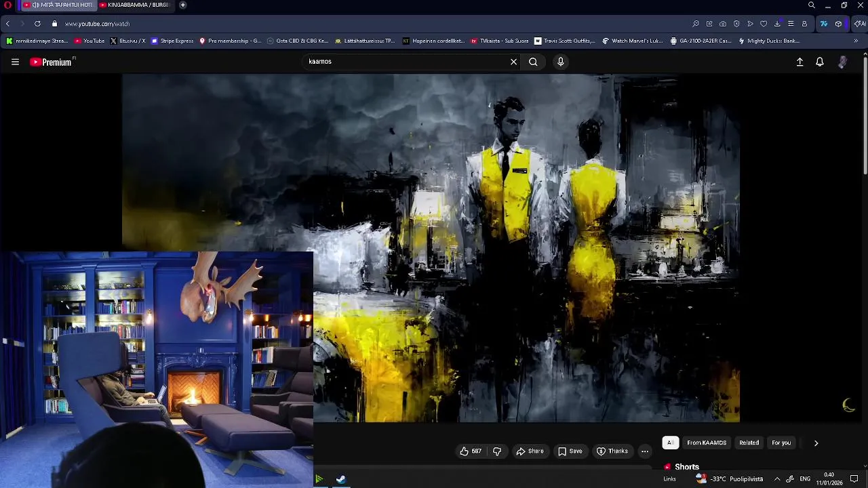Open tab search magnifier in title bar

(811, 5)
